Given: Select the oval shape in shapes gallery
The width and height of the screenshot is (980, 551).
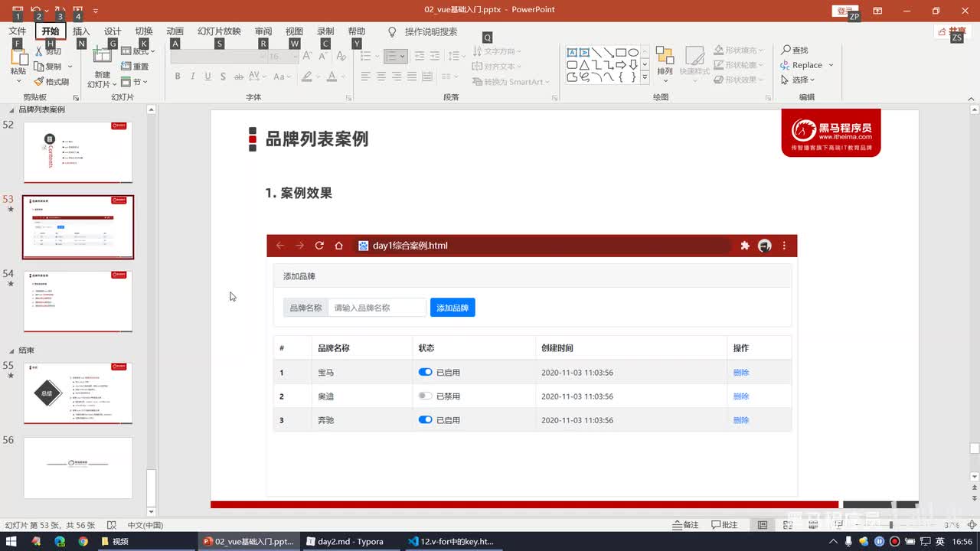Looking at the screenshot, I should pos(633,53).
